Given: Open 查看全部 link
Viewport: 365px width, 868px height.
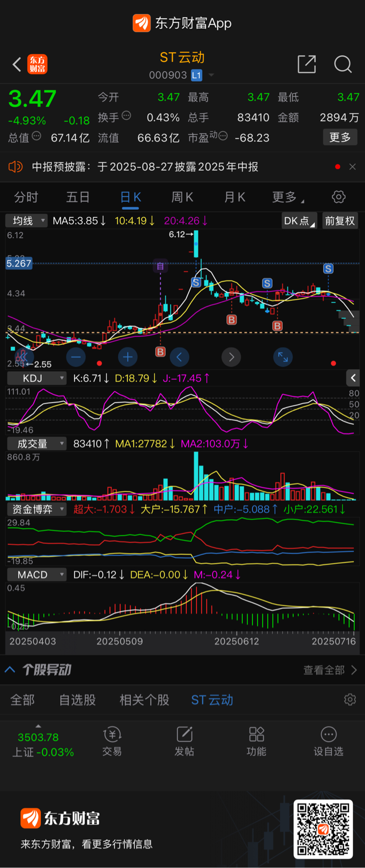Looking at the screenshot, I should click(330, 670).
